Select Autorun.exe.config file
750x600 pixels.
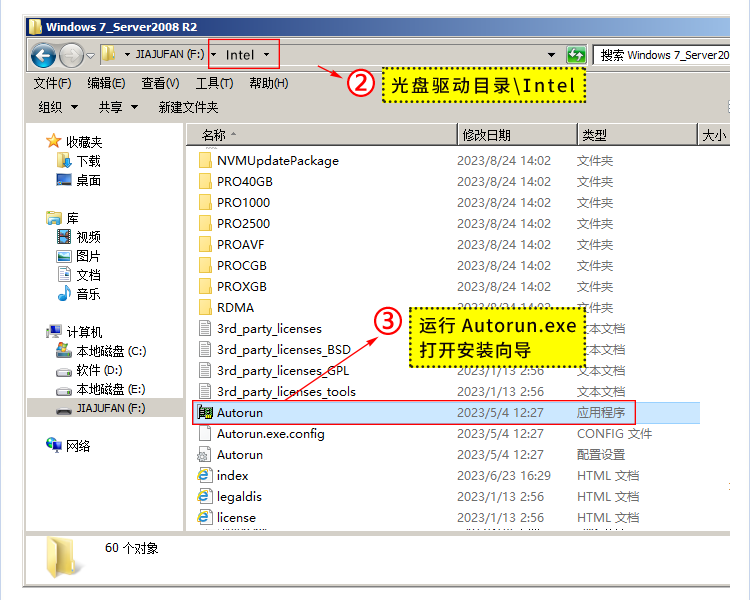(270, 433)
